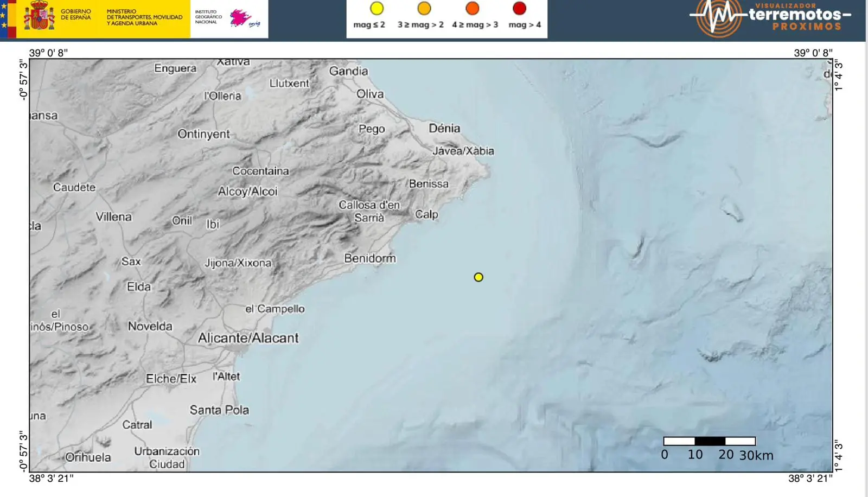Click the yellow earthquake epicenter marker

[x=478, y=277]
